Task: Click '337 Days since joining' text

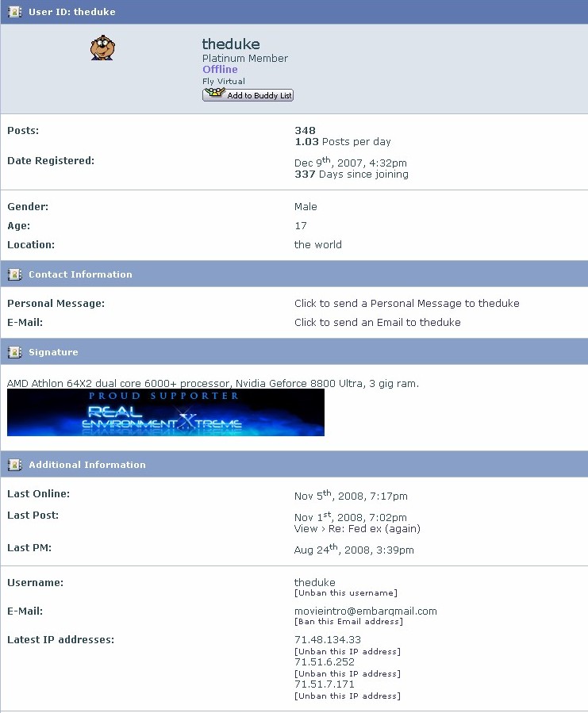Action: (352, 174)
